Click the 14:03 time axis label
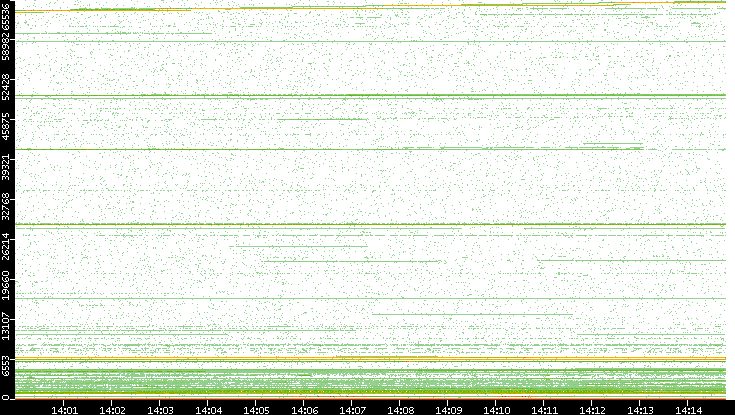This screenshot has width=735, height=415. tap(160, 410)
